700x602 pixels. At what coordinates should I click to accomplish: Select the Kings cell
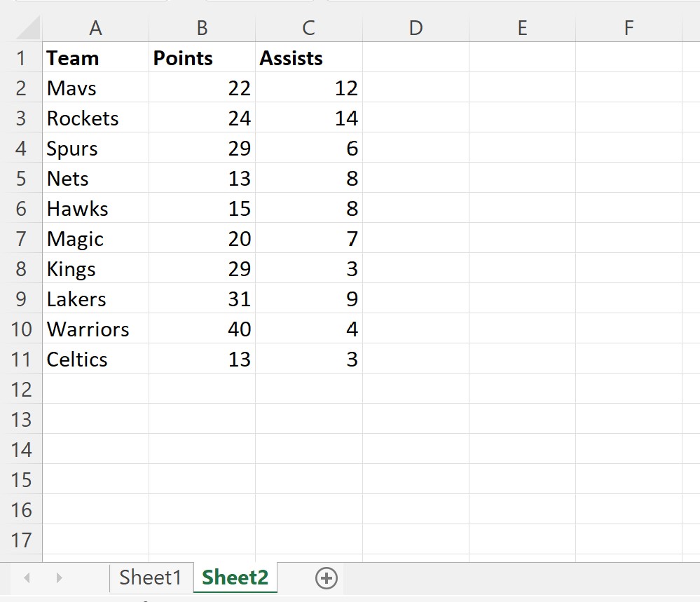pos(95,268)
